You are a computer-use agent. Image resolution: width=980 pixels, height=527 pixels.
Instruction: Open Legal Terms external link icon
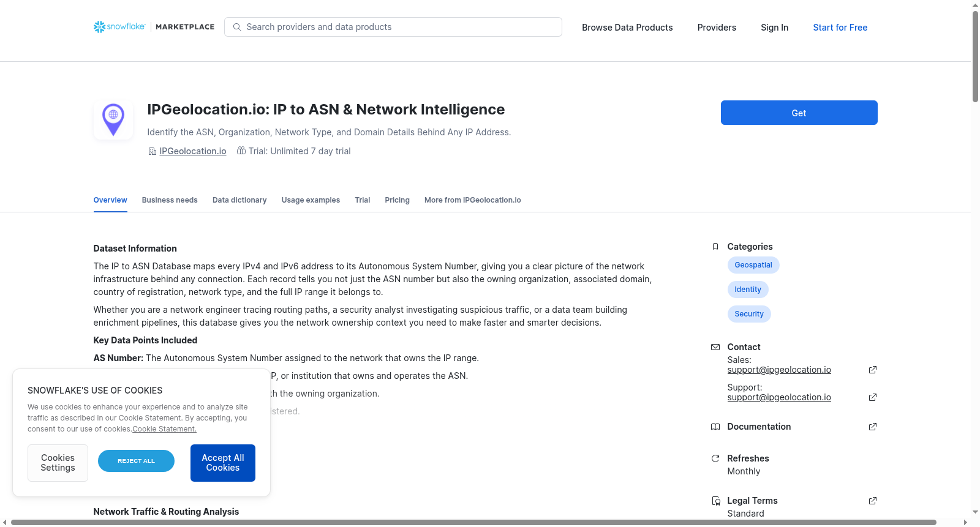873,501
